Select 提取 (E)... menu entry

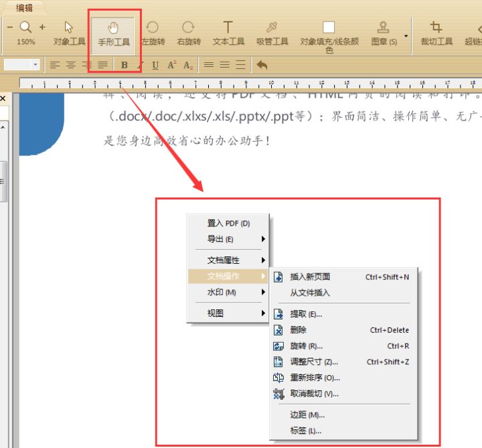343,314
